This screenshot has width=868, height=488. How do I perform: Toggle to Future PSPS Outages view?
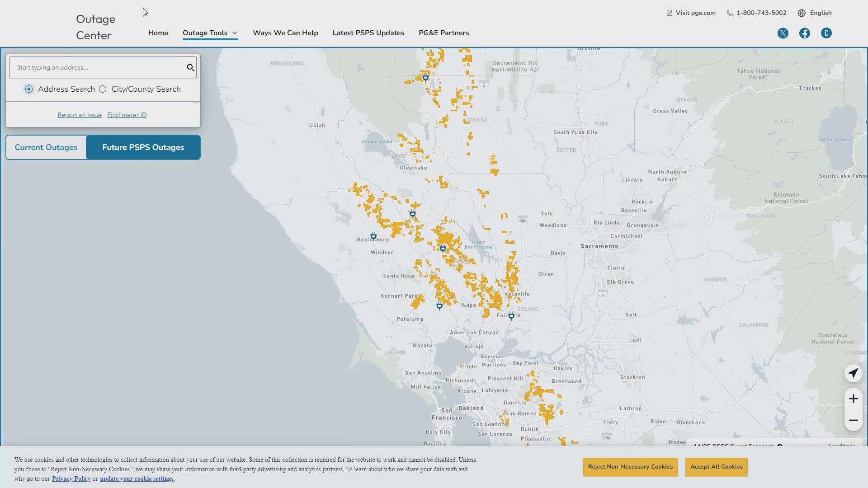pyautogui.click(x=143, y=147)
